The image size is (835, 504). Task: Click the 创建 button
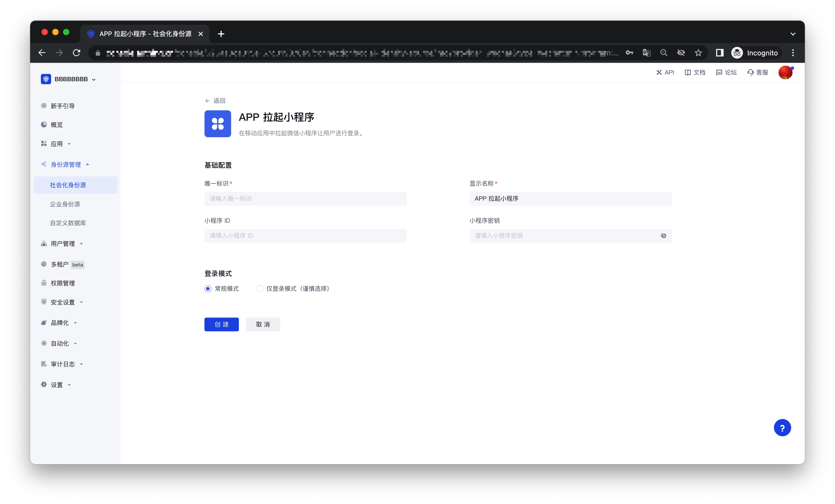point(221,325)
